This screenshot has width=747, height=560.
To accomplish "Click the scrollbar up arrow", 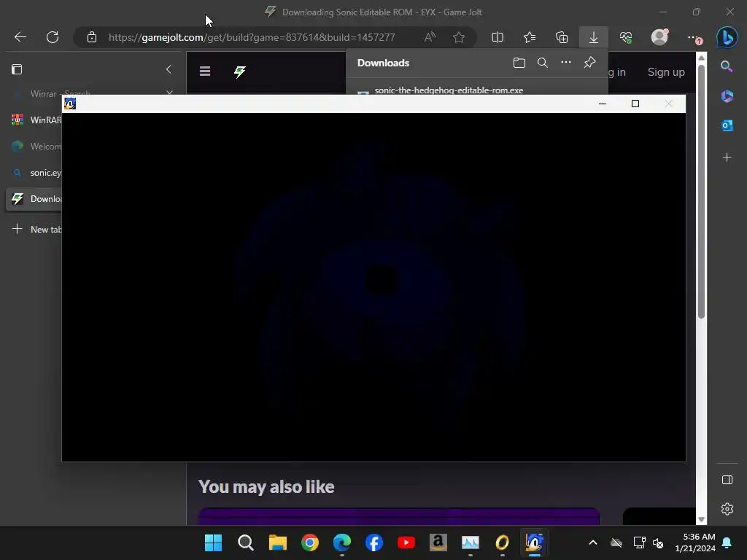I will (x=701, y=58).
